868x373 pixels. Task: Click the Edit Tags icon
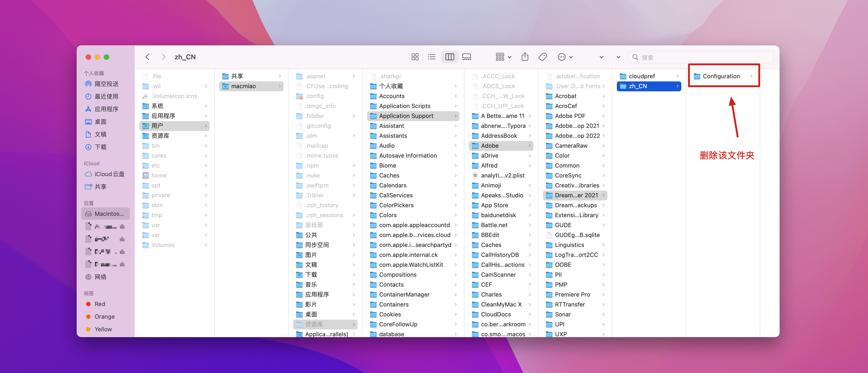coord(542,57)
